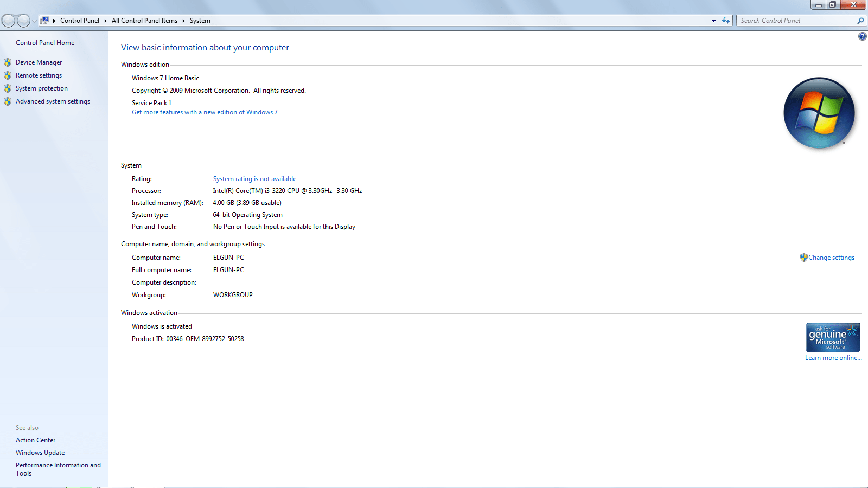
Task: Click Change settings link
Action: point(831,258)
